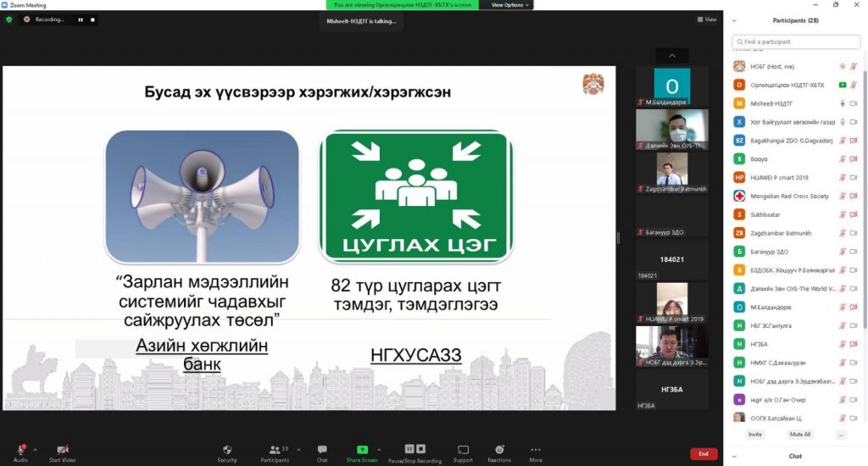Screen dimensions: 868x466
Task: Click the green encryption shield icon
Action: pos(9,19)
